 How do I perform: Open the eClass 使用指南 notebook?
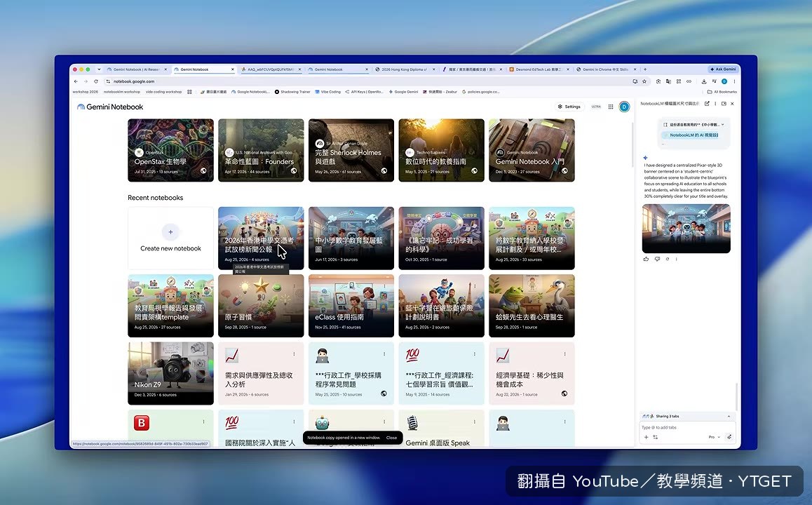point(351,306)
